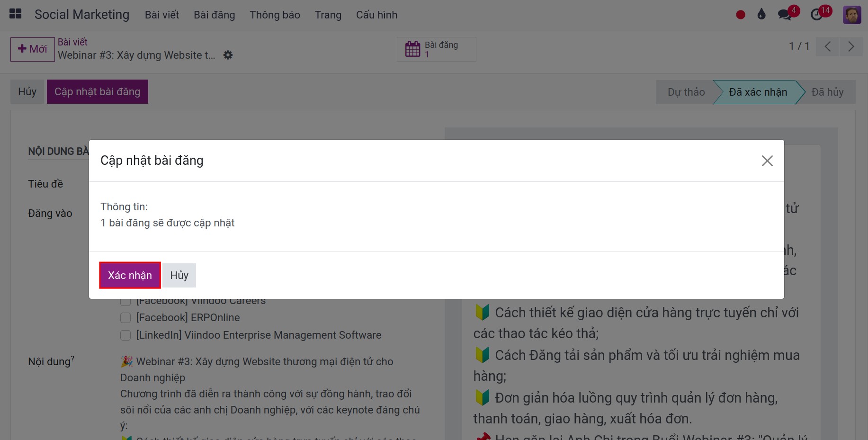Tick the [Facebook] ERPOnline checkbox
Viewport: 868px width, 440px height.
pos(125,318)
